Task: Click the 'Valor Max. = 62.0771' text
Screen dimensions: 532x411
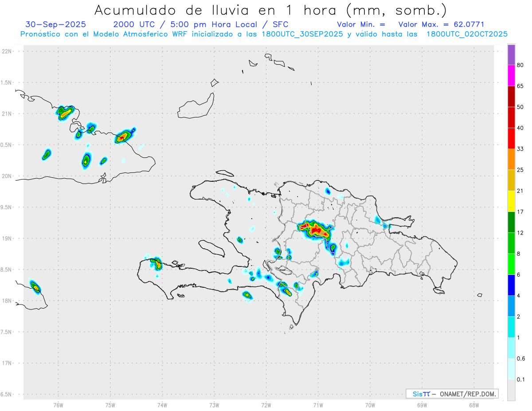Action: (441, 24)
